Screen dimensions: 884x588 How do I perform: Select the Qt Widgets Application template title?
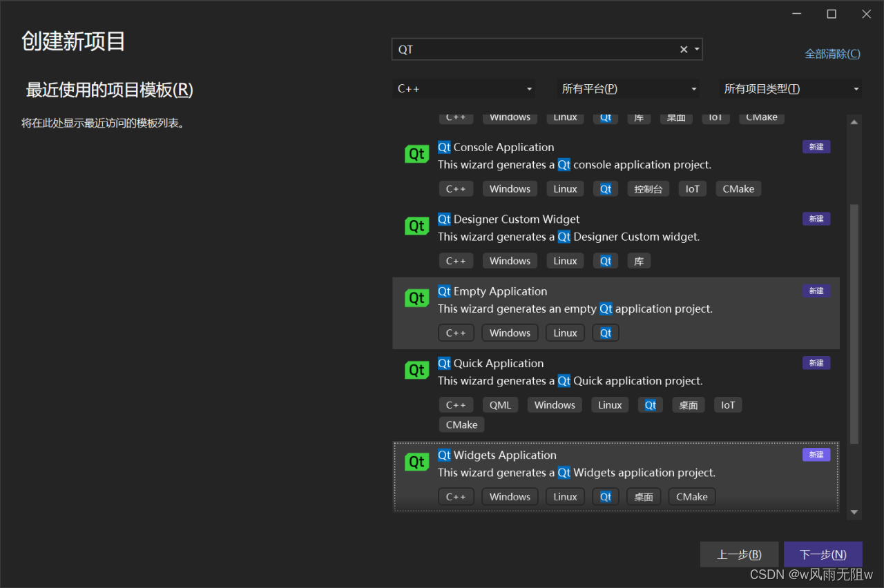point(497,455)
